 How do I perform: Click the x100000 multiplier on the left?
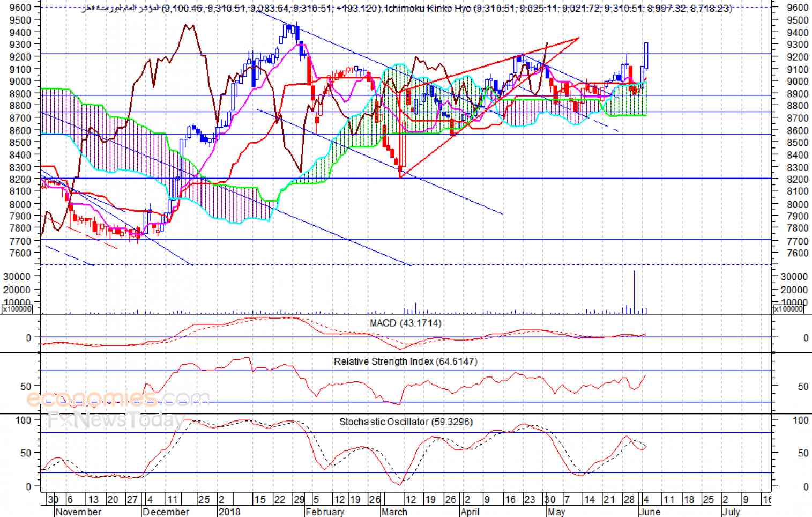tap(17, 309)
